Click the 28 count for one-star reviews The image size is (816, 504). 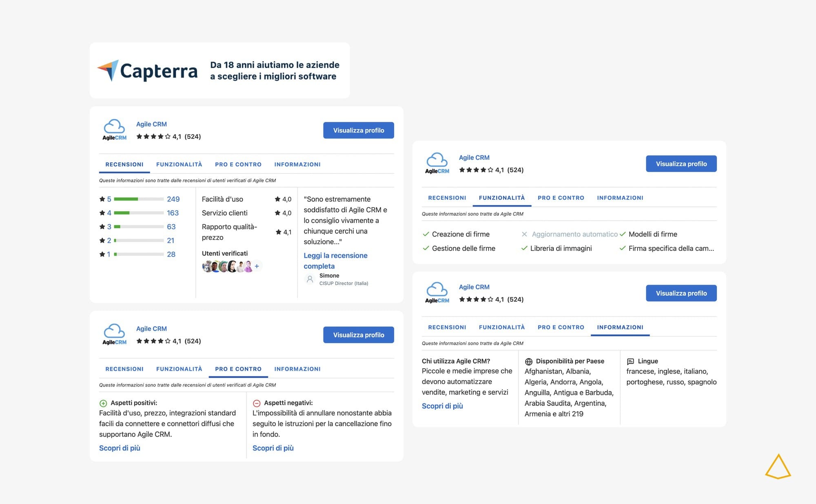pos(171,254)
